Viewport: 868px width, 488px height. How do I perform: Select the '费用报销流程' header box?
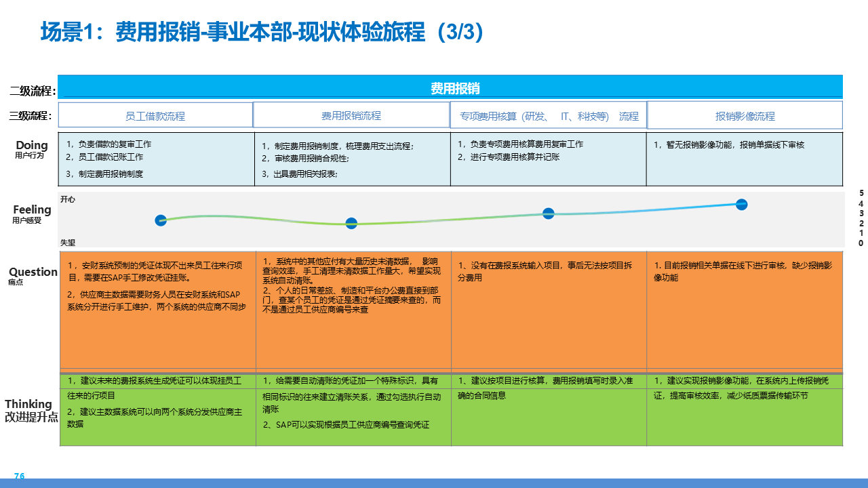click(x=351, y=115)
